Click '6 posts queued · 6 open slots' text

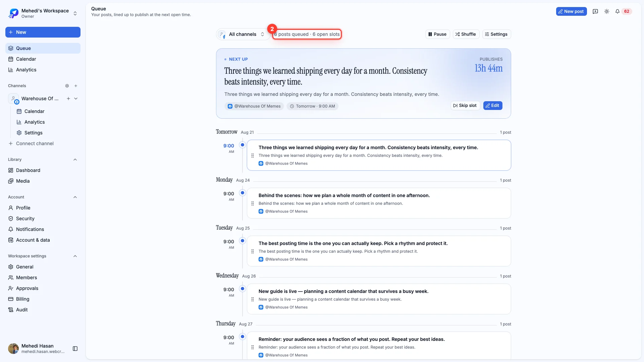coord(307,34)
